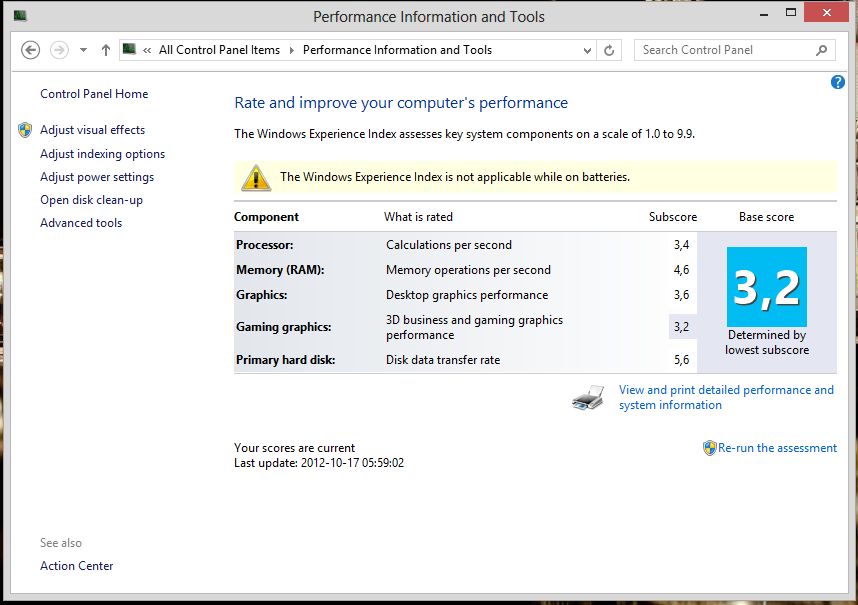
Task: Click Calculations per second description
Action: (449, 245)
